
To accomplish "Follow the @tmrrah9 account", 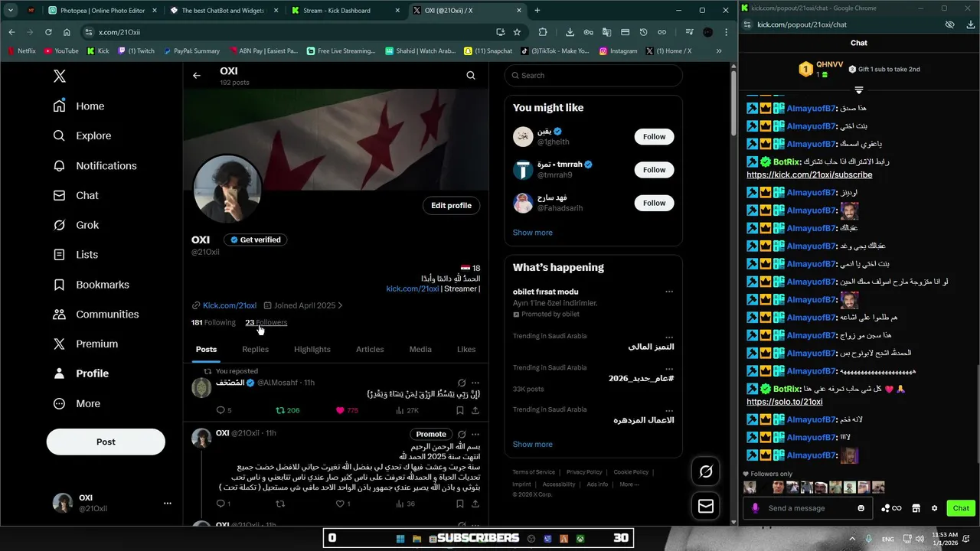I will 654,170.
